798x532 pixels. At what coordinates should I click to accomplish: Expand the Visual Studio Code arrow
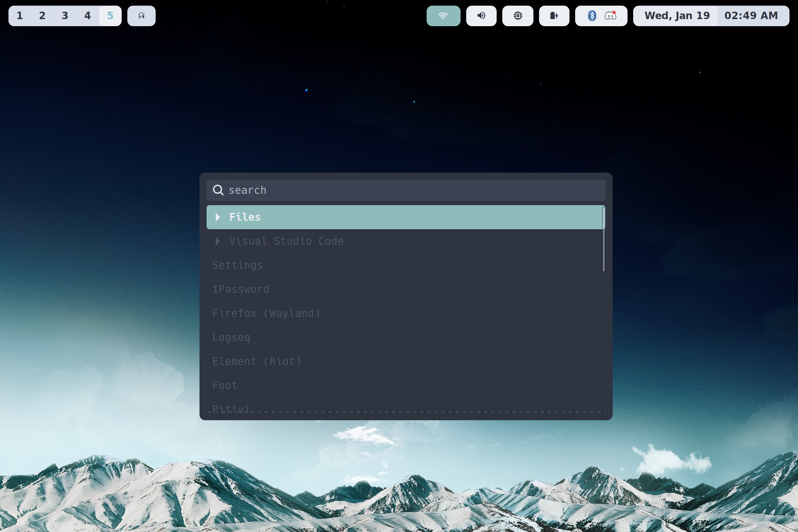point(218,241)
